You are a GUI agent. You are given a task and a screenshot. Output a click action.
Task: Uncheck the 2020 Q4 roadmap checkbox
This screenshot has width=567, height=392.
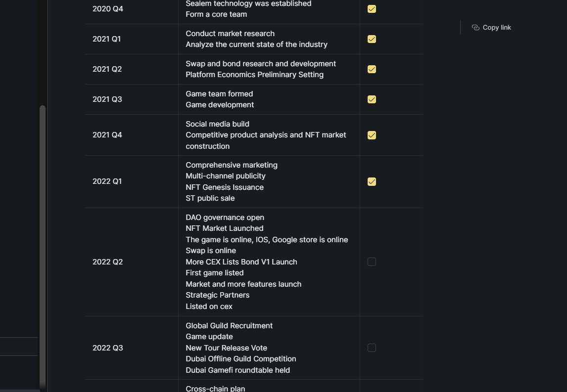point(372,9)
